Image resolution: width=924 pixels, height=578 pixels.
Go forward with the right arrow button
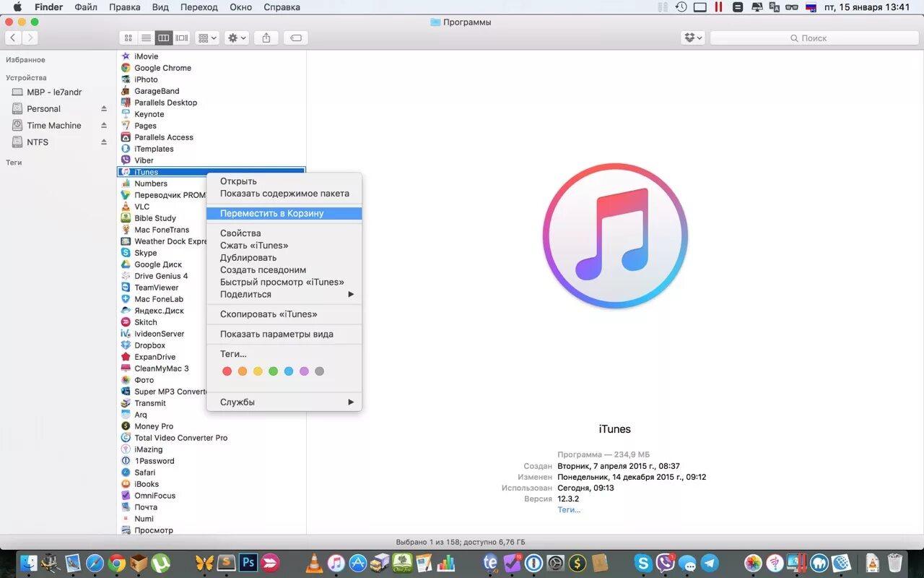pos(30,38)
